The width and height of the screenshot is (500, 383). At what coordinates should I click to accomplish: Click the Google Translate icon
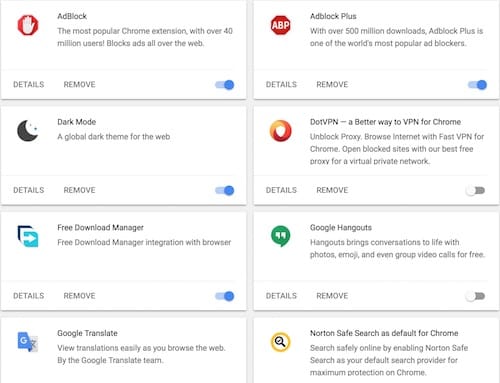click(x=28, y=342)
